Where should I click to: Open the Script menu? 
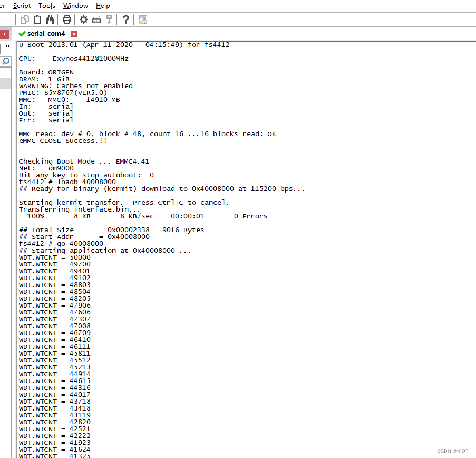point(22,6)
